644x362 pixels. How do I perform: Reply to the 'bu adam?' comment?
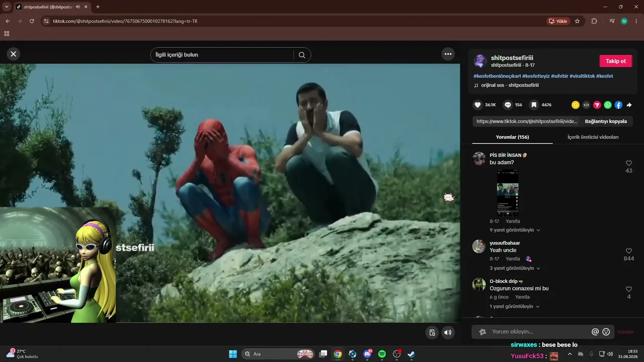(x=513, y=221)
